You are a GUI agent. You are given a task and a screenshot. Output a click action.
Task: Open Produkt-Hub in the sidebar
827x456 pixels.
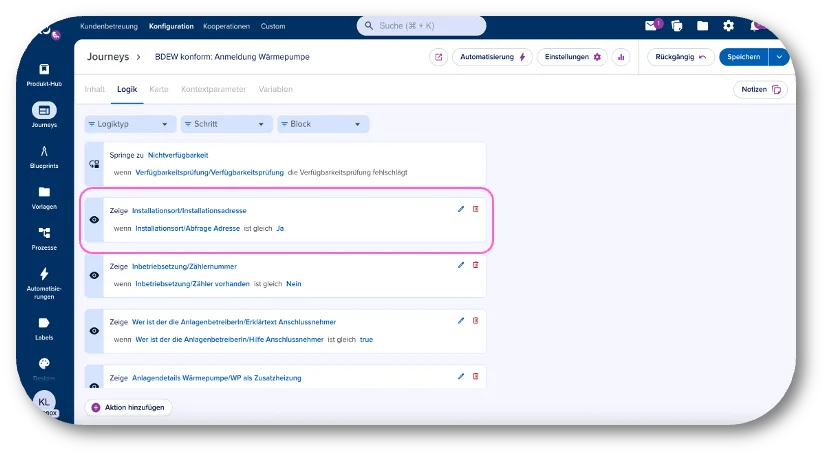(44, 75)
